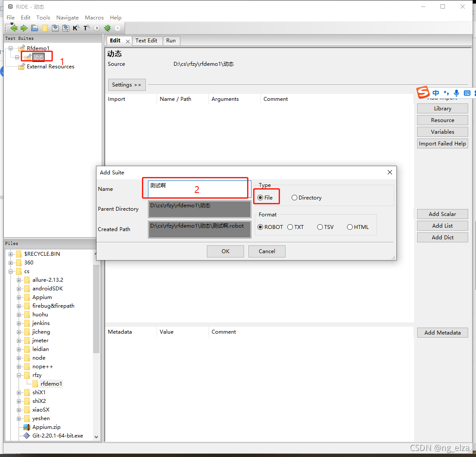Click the Rfdemo1 suite folder icon
This screenshot has width=476, height=457.
(x=22, y=48)
